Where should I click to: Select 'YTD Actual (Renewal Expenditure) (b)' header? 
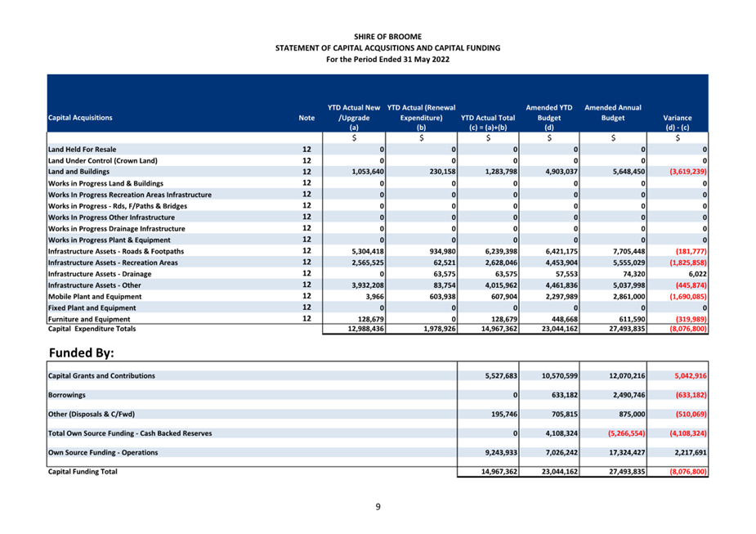click(422, 118)
